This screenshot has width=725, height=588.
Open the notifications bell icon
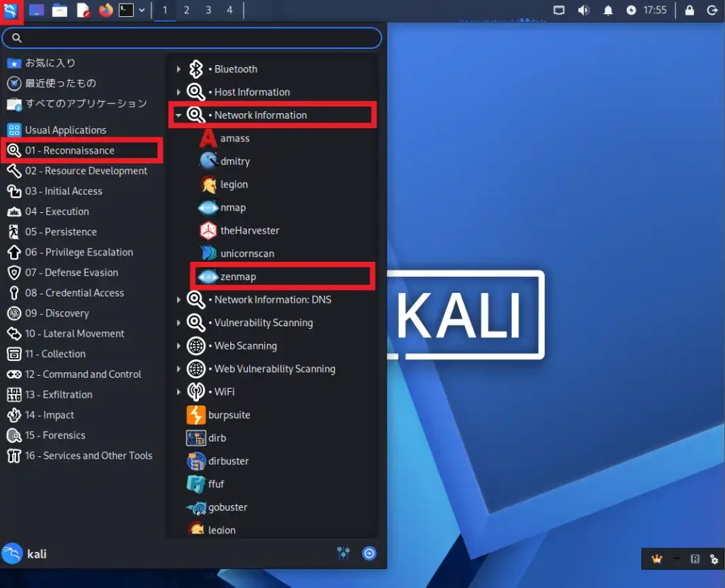click(x=608, y=10)
